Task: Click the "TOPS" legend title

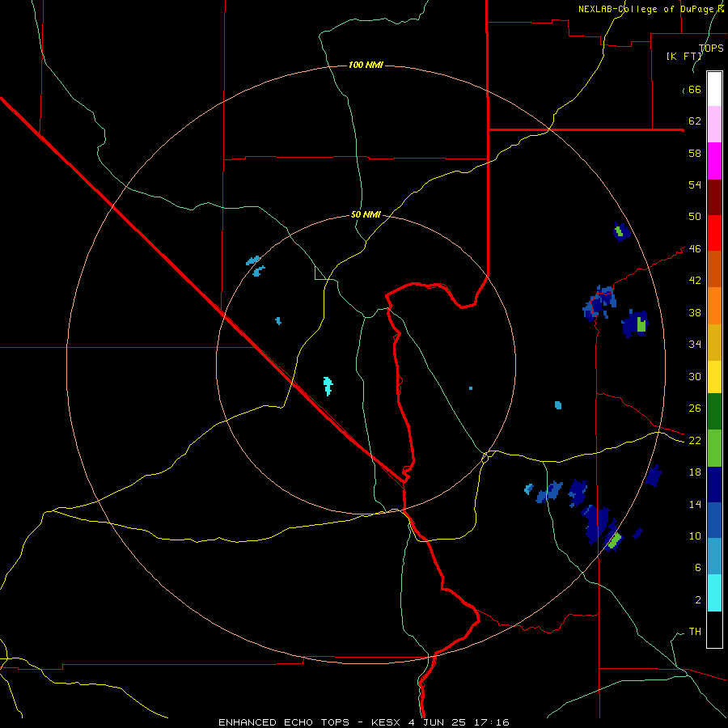Action: pos(711,48)
